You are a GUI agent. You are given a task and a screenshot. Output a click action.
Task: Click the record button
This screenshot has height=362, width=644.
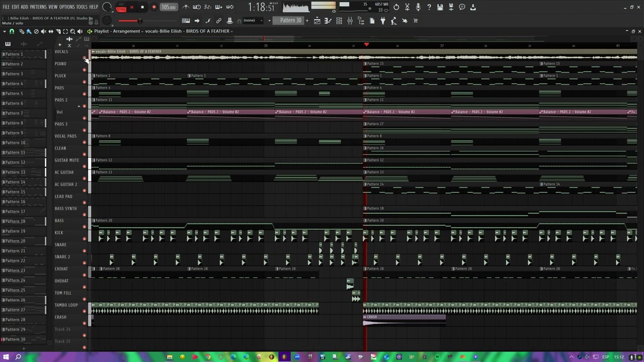point(154,7)
